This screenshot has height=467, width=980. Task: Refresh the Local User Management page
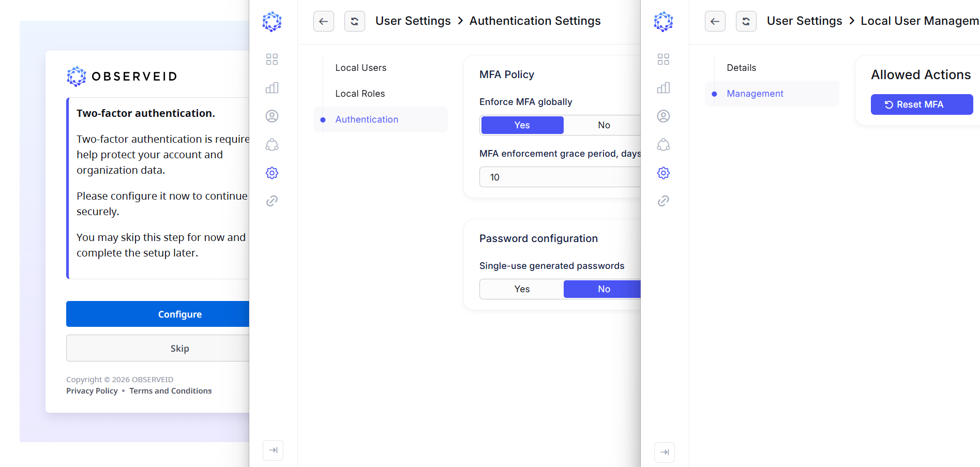746,21
